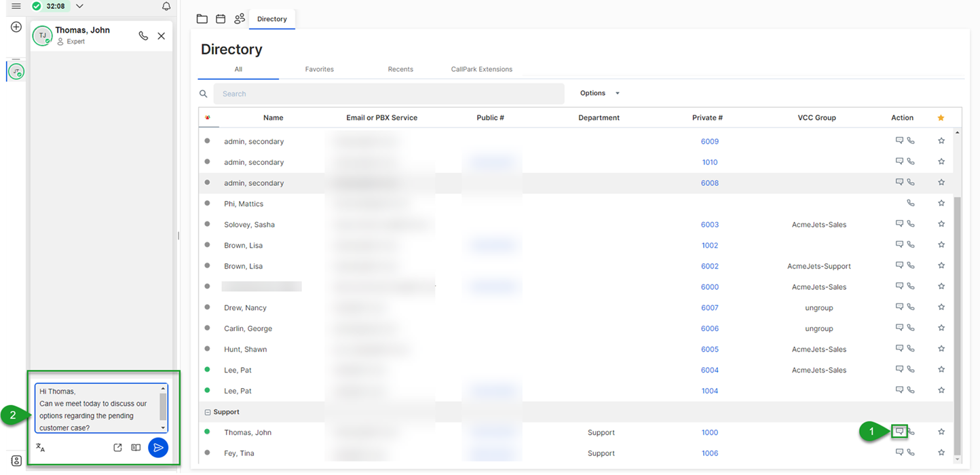Dial private number 6003

(710, 225)
